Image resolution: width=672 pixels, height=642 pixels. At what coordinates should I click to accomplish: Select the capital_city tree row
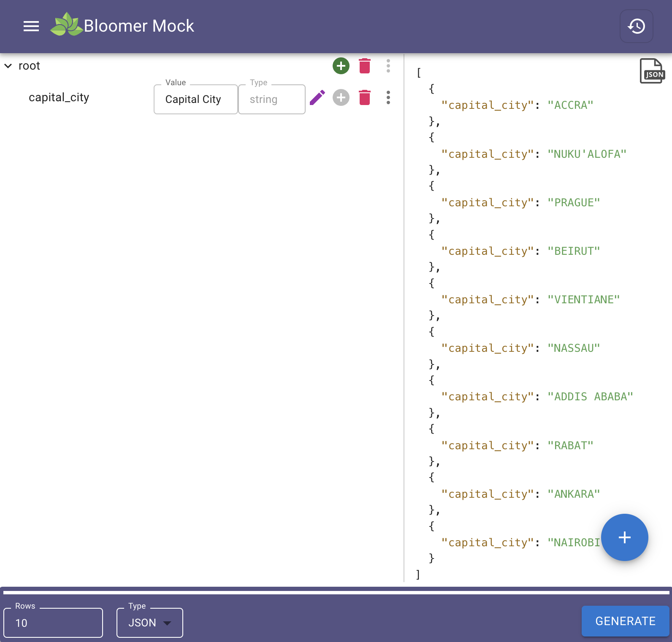(59, 97)
